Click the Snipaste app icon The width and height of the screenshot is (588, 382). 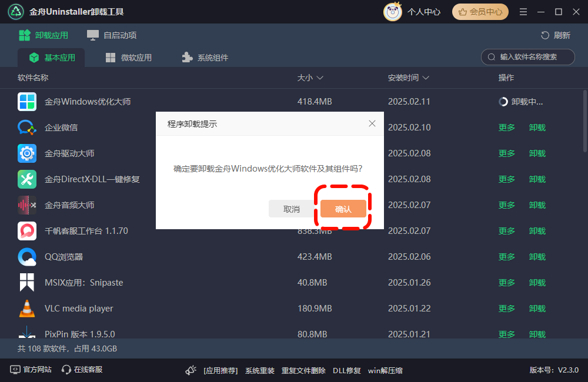pos(27,282)
